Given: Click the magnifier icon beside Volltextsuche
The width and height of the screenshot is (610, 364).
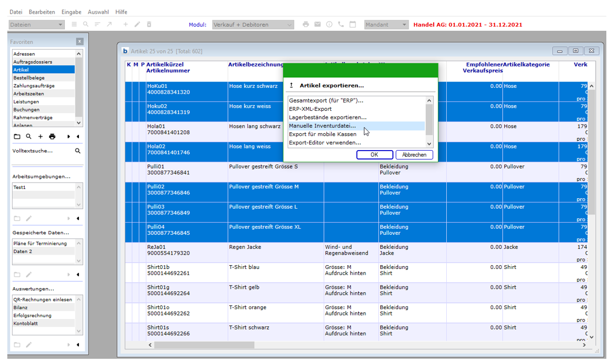Looking at the screenshot, I should 77,151.
